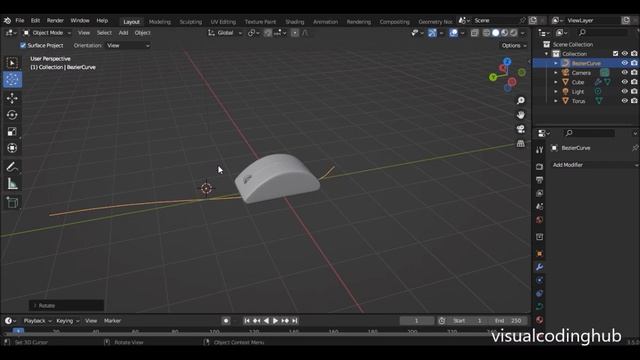Hide Cube using its eye icon
Image resolution: width=640 pixels, height=360 pixels.
point(624,82)
